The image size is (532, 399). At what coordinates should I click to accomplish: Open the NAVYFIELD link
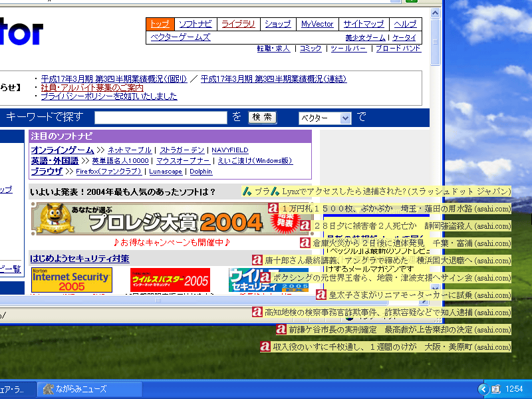(230, 150)
